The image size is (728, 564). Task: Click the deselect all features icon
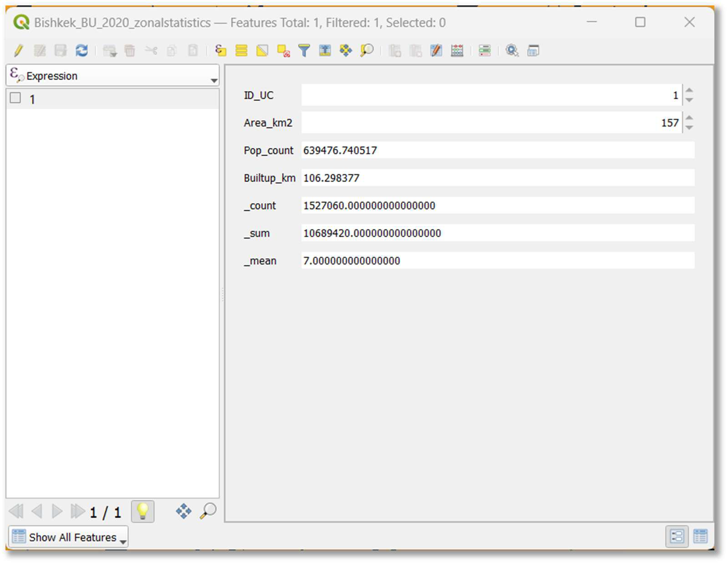tap(283, 51)
